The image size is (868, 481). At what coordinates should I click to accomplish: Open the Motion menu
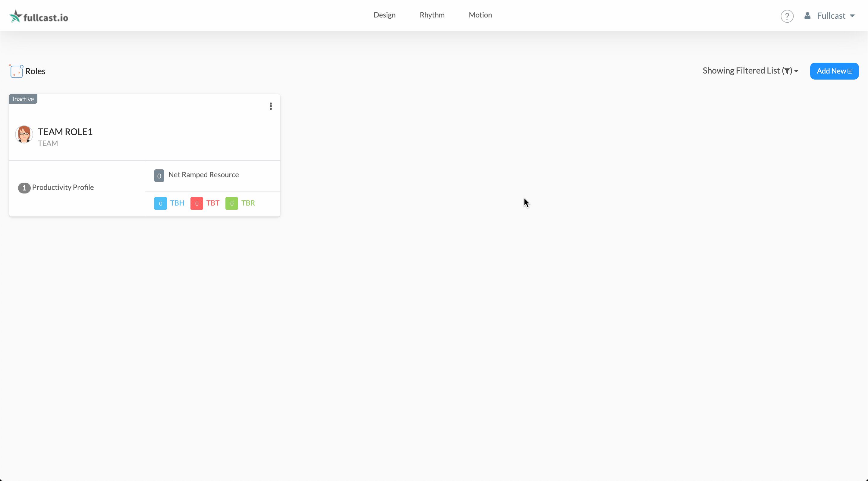480,15
